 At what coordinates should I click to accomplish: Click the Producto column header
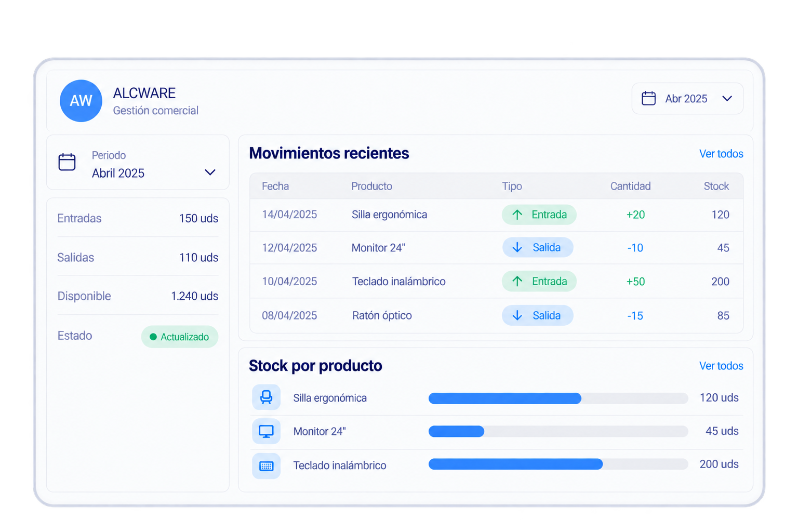[x=372, y=186]
